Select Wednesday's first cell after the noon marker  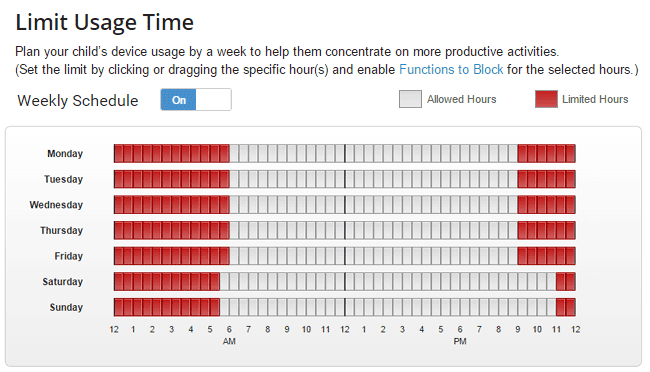coord(350,205)
